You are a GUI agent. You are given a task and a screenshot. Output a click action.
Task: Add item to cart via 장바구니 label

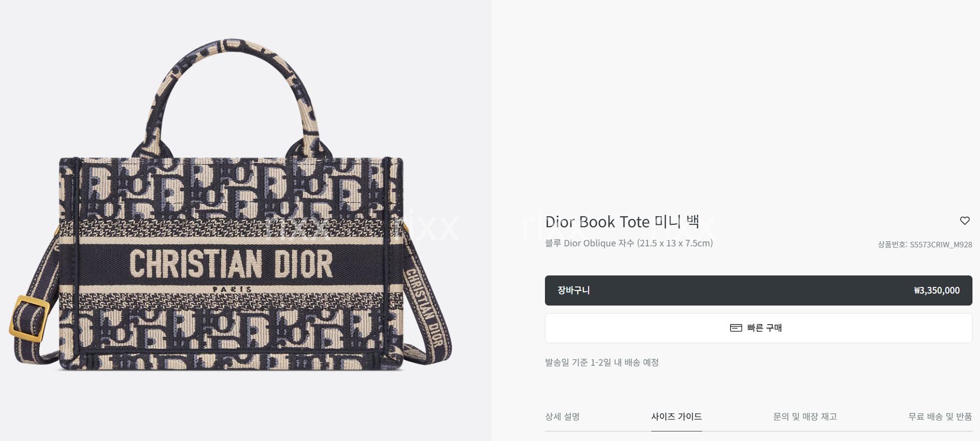pyautogui.click(x=574, y=290)
